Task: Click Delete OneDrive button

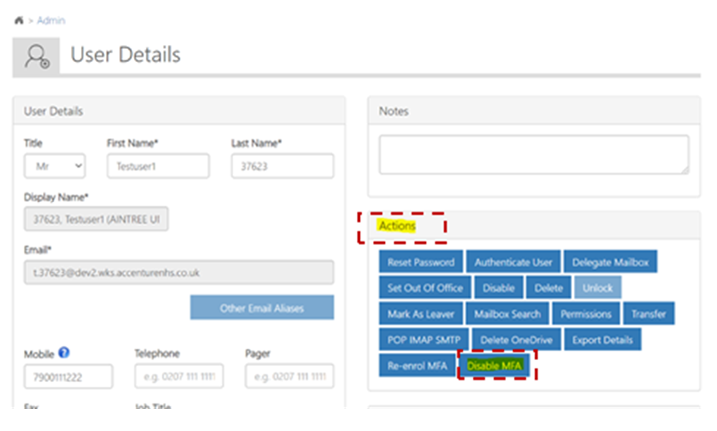Action: coord(517,340)
